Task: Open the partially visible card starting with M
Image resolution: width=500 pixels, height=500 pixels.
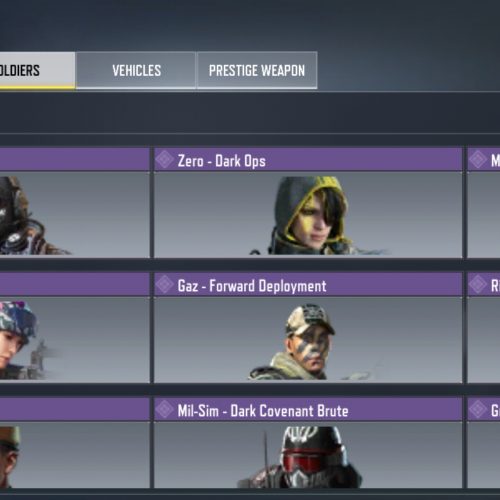Action: (x=484, y=203)
